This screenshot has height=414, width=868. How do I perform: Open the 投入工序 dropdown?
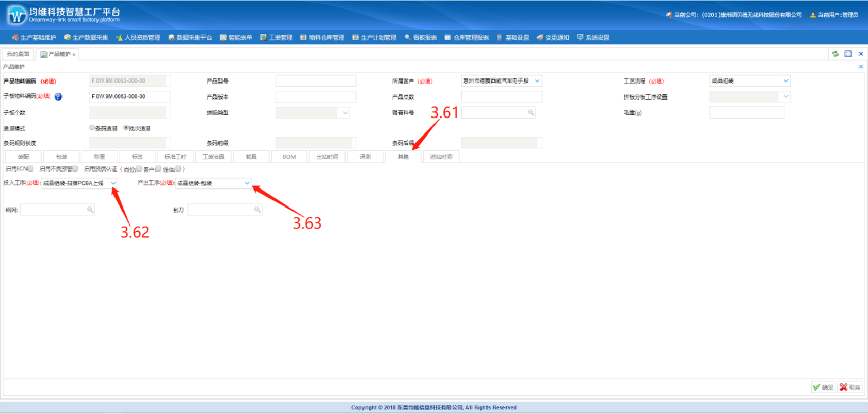click(113, 183)
